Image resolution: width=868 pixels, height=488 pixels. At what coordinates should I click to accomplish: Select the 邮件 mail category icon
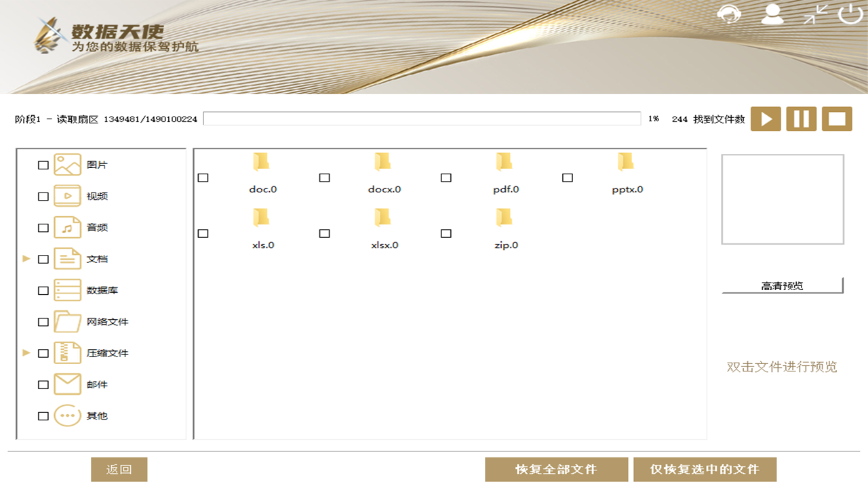(67, 384)
